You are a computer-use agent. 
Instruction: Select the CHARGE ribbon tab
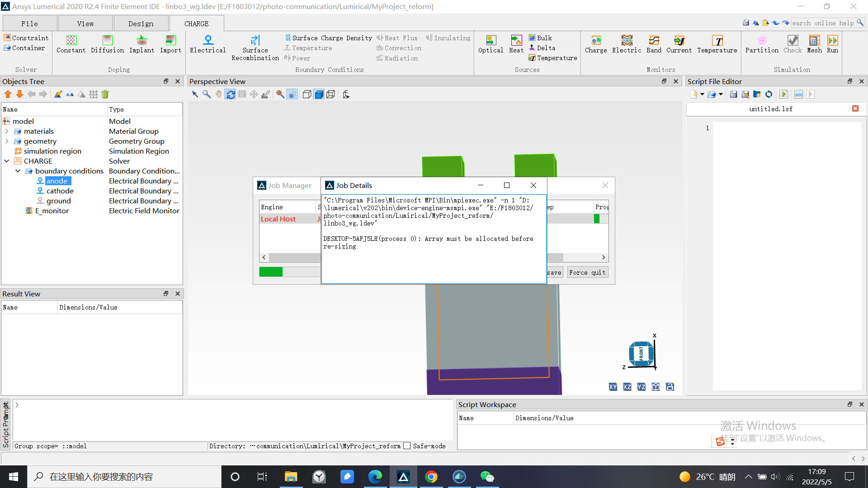pyautogui.click(x=196, y=23)
